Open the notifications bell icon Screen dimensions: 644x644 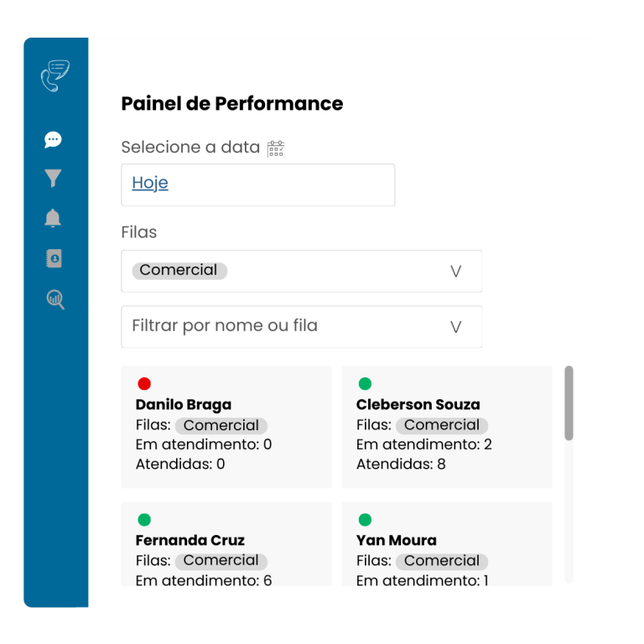coord(53,219)
